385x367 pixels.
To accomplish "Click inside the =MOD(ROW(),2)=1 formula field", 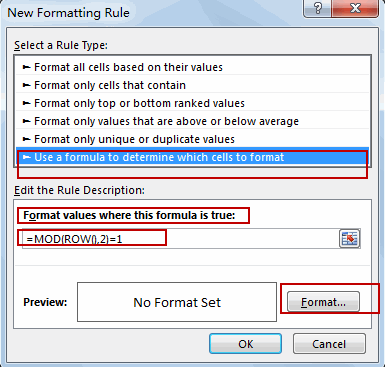I will click(180, 239).
